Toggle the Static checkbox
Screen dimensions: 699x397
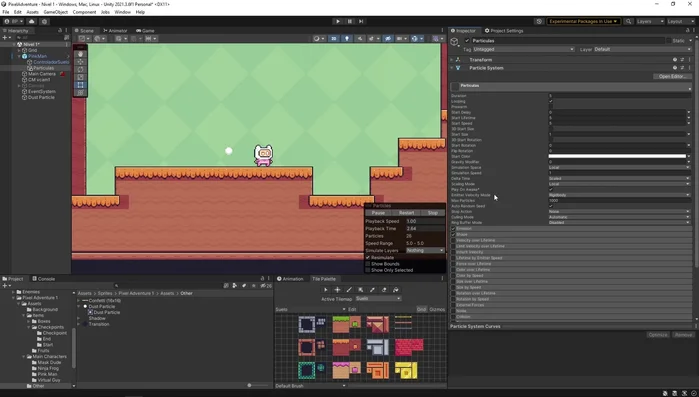click(x=669, y=41)
